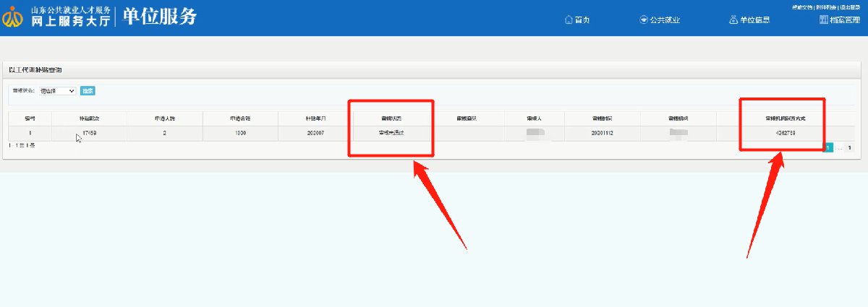868x307 pixels.
Task: Click the 编号 column header
Action: click(x=30, y=118)
